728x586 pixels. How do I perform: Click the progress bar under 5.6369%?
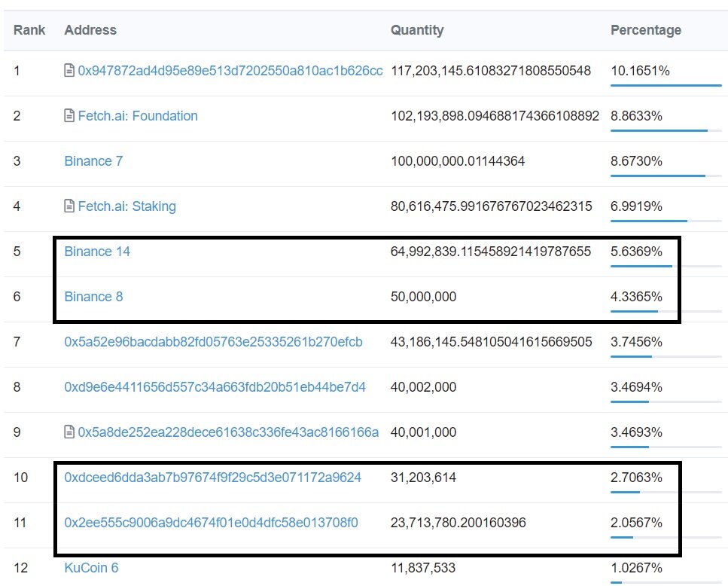coord(666,266)
